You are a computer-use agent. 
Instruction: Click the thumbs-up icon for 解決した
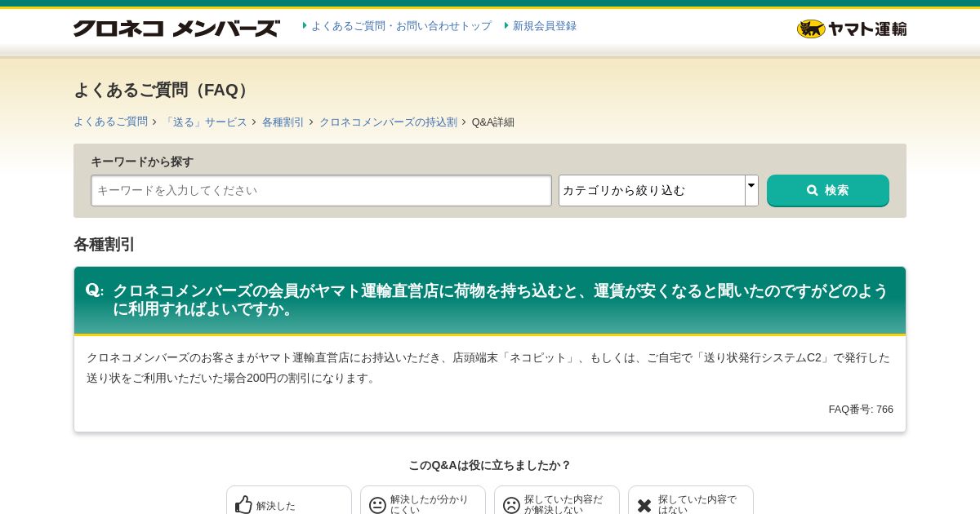tap(243, 504)
